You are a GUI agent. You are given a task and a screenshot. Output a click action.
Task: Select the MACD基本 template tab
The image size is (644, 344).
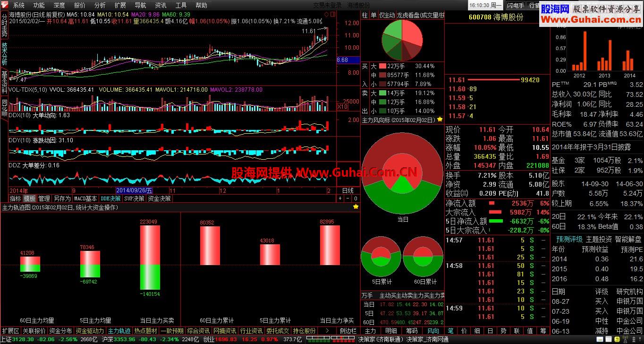pyautogui.click(x=85, y=199)
